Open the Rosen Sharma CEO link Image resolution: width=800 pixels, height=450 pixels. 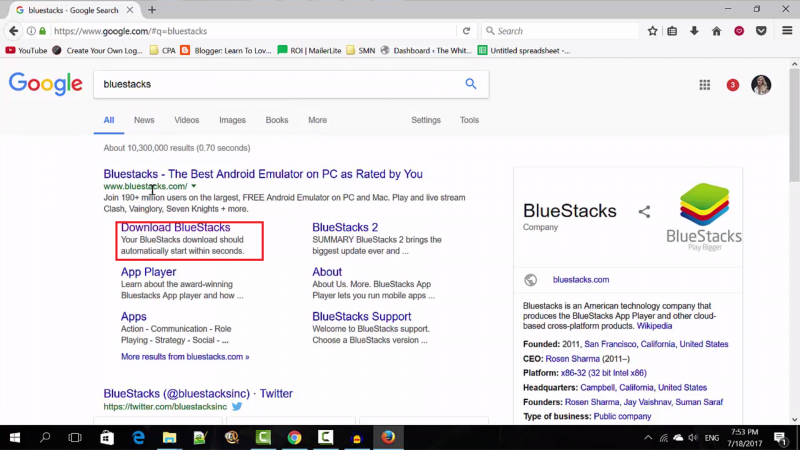[x=572, y=359]
